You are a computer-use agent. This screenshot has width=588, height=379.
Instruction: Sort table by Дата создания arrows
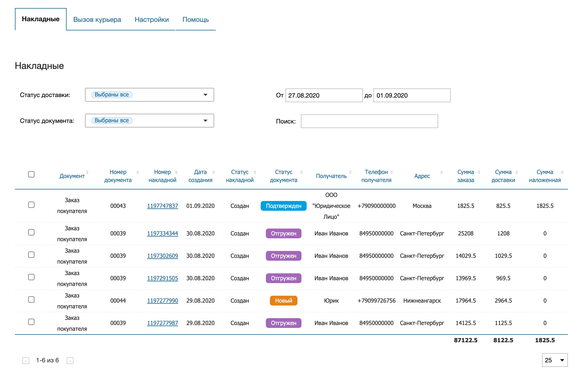(x=214, y=172)
